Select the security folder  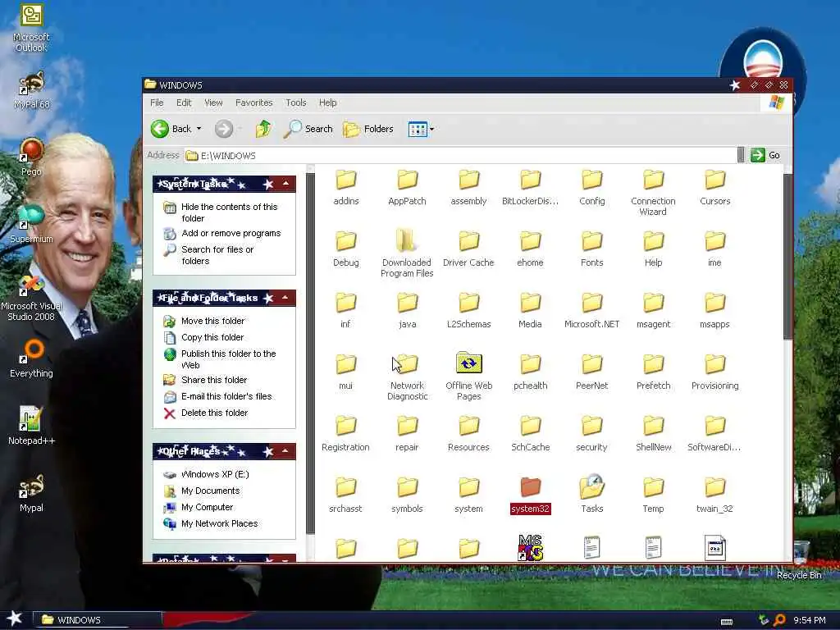coord(592,433)
